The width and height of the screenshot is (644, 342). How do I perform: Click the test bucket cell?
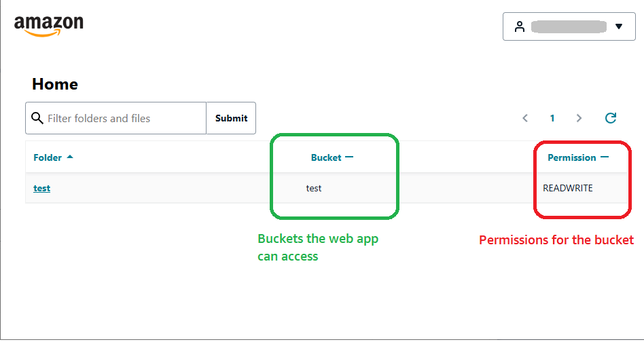click(x=314, y=188)
